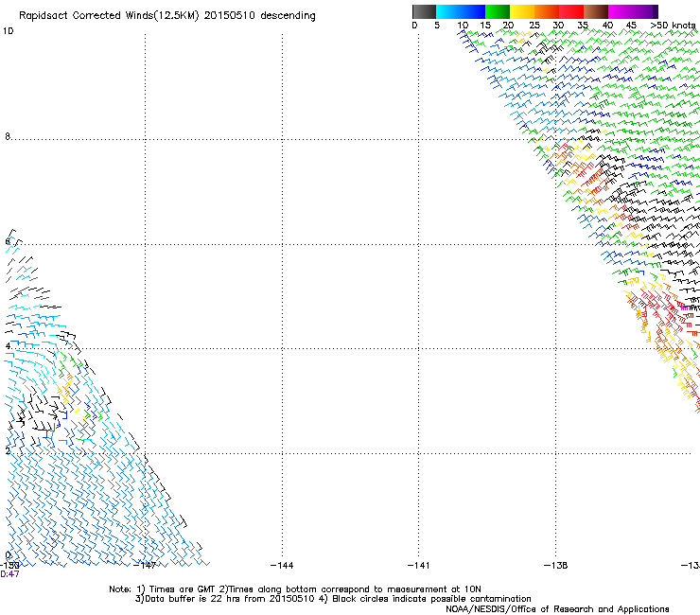Image resolution: width=700 pixels, height=615 pixels.
Task: Click the latitude axis label '8'
Action: 8,136
